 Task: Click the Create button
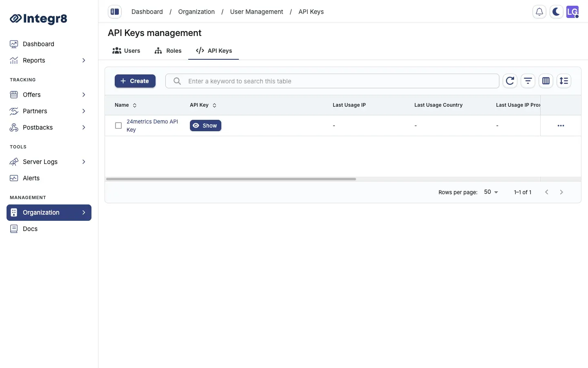[135, 81]
